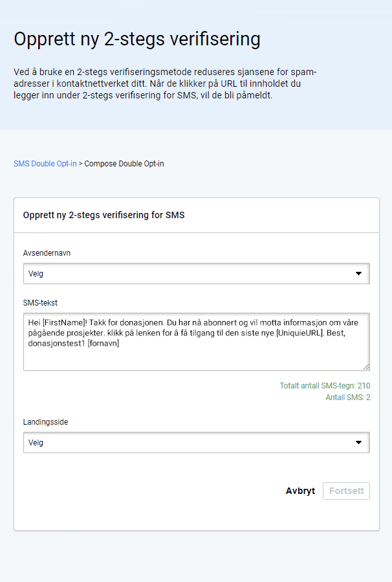The image size is (392, 582).
Task: Click the caret beside Velg under Landingsside
Action: 360,442
